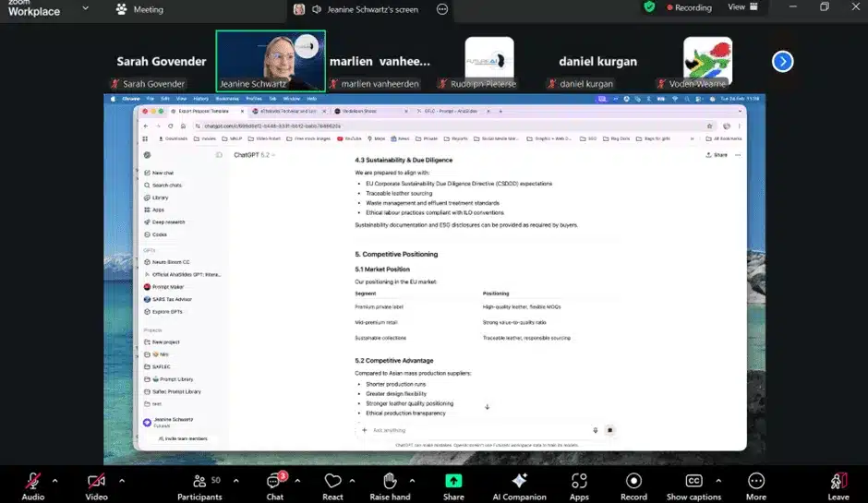The height and width of the screenshot is (503, 868).
Task: Expand the Participants options arrow
Action: point(235,481)
